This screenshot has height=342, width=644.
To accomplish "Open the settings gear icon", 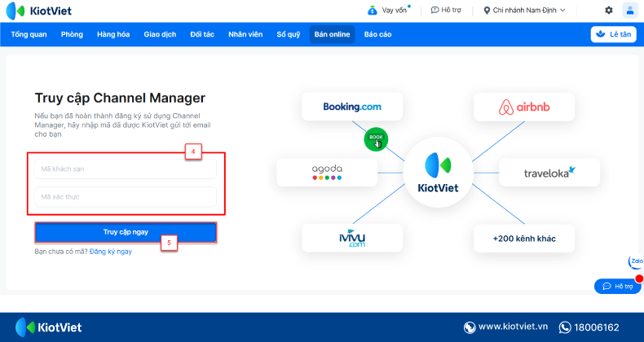I will point(609,11).
